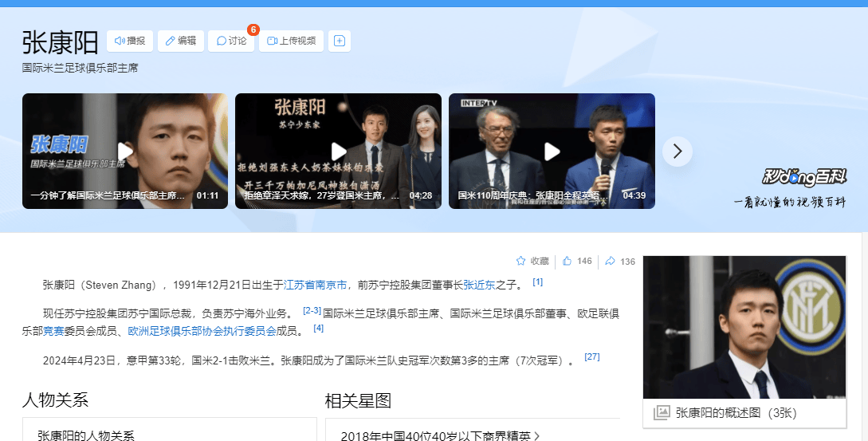Screen dimensions: 868x441
Task: Open citation reference [4]
Action: [x=318, y=328]
